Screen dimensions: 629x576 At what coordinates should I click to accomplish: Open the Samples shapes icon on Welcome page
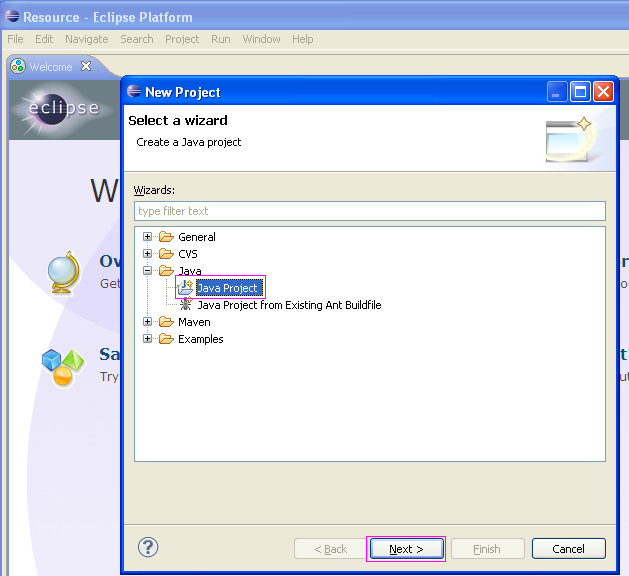[63, 367]
